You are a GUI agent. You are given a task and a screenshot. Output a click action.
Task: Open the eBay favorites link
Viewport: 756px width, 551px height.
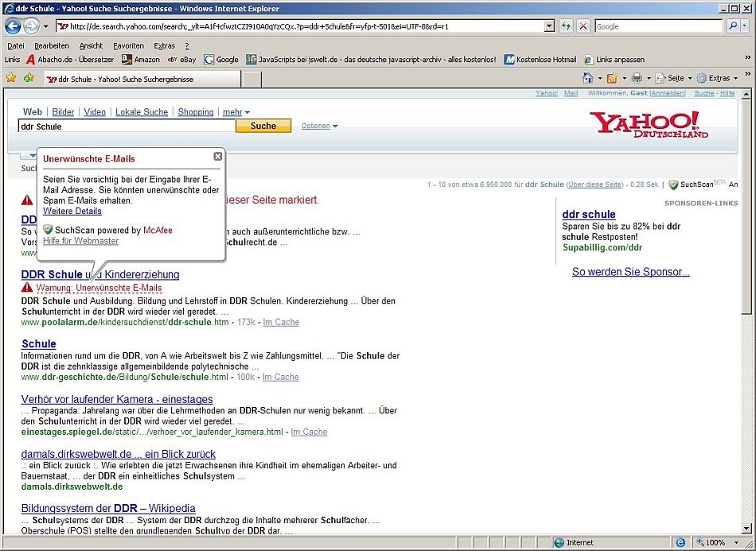coord(181,60)
